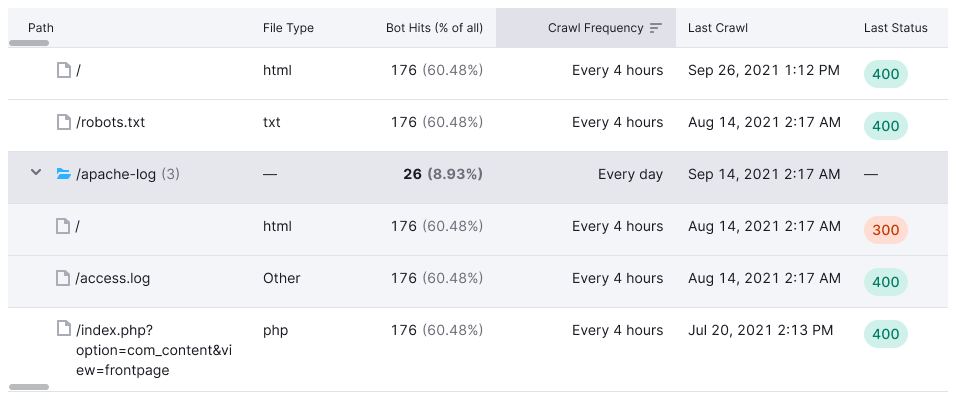956x400 pixels.
Task: Click the file icon beside /index.php path
Action: point(64,330)
